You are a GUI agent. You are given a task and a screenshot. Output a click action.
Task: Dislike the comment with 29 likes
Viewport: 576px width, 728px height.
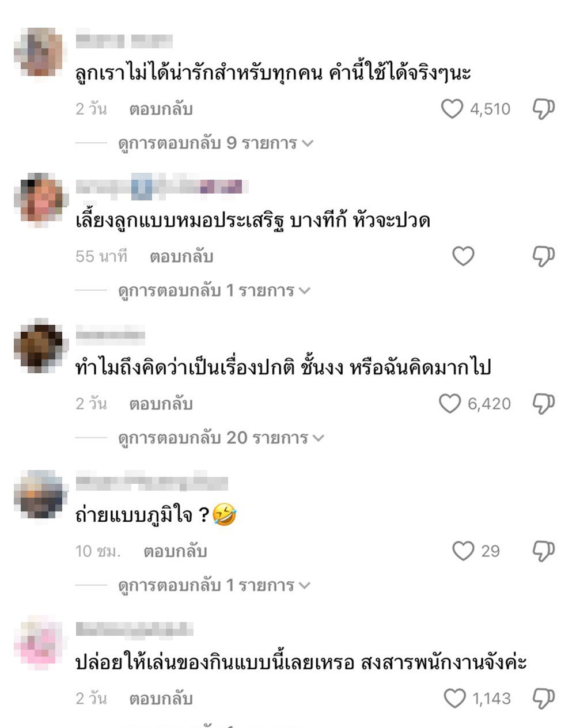(x=543, y=551)
